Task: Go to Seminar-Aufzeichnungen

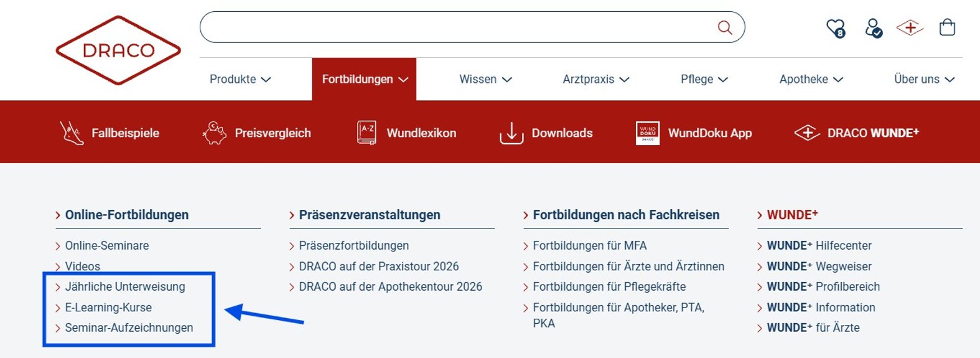Action: tap(129, 327)
